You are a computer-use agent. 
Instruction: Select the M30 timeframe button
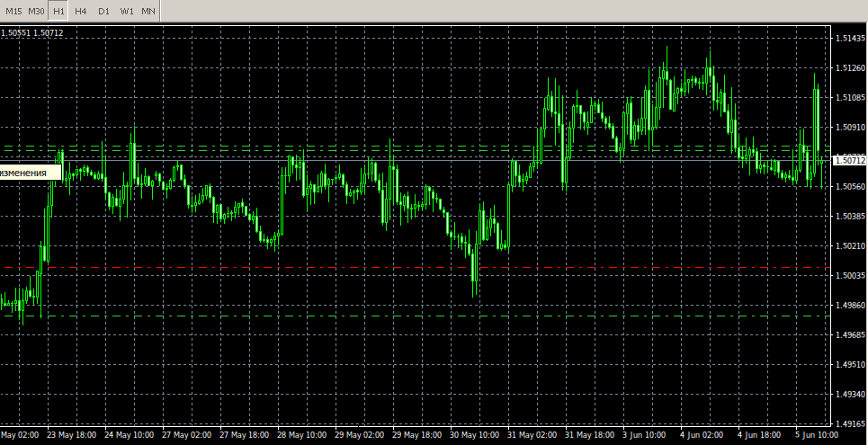click(37, 11)
